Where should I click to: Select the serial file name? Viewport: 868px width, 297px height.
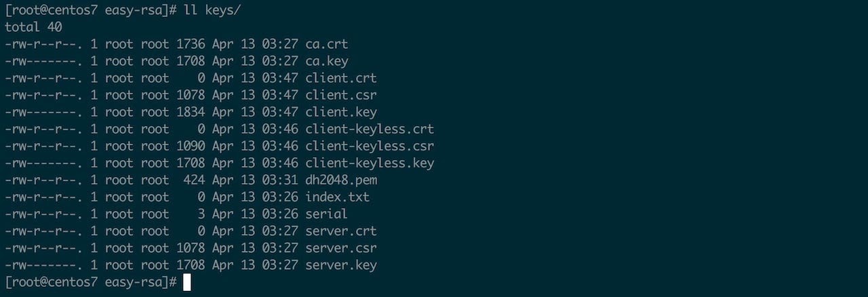(x=327, y=214)
